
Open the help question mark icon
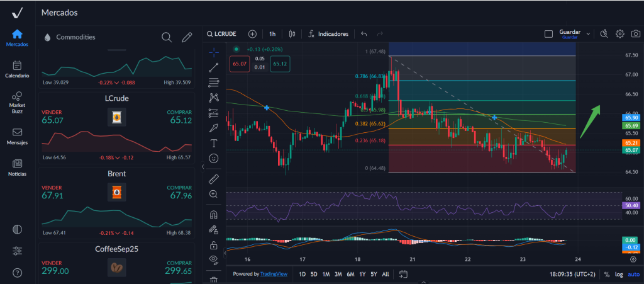pos(17,272)
